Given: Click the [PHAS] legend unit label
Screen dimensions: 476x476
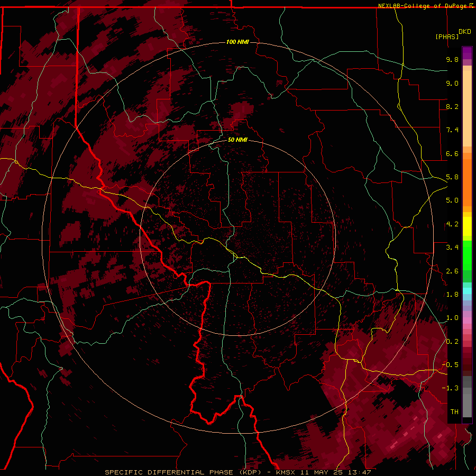Looking at the screenshot, I should tap(447, 36).
